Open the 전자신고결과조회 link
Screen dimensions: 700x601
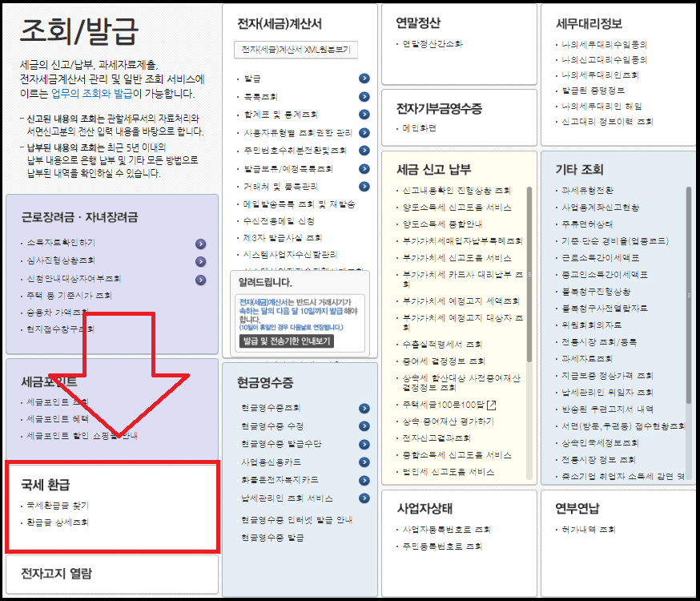(436, 438)
